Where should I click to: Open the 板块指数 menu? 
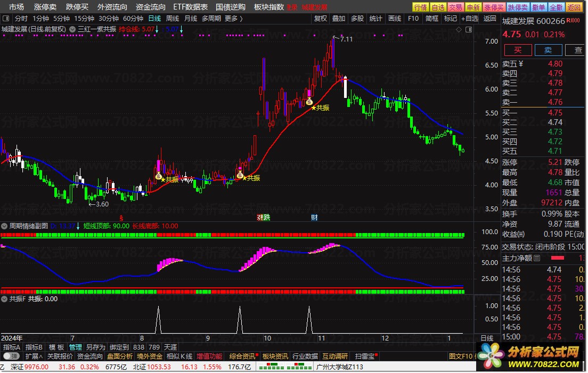point(269,7)
